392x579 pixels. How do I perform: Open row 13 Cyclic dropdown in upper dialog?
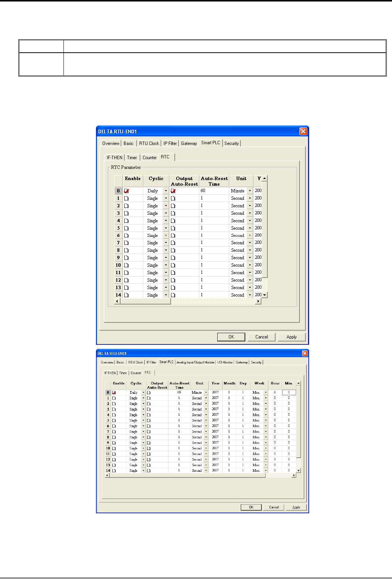(166, 288)
